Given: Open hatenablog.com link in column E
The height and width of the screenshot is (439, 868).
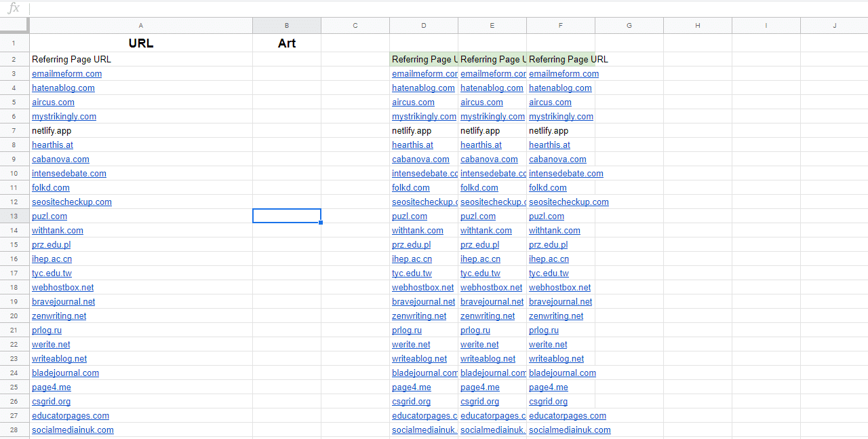Looking at the screenshot, I should [x=492, y=88].
